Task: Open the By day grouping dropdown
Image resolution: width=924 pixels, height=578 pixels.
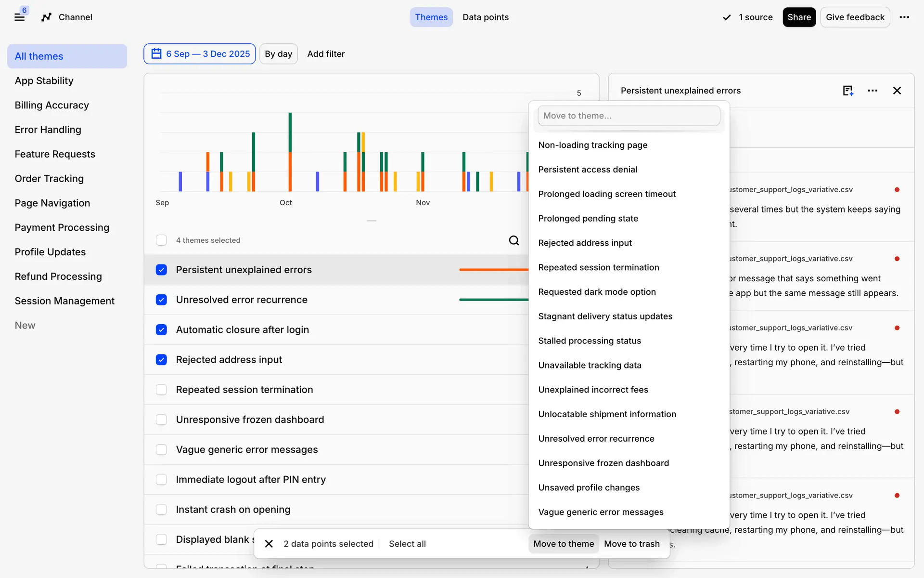Action: [278, 54]
